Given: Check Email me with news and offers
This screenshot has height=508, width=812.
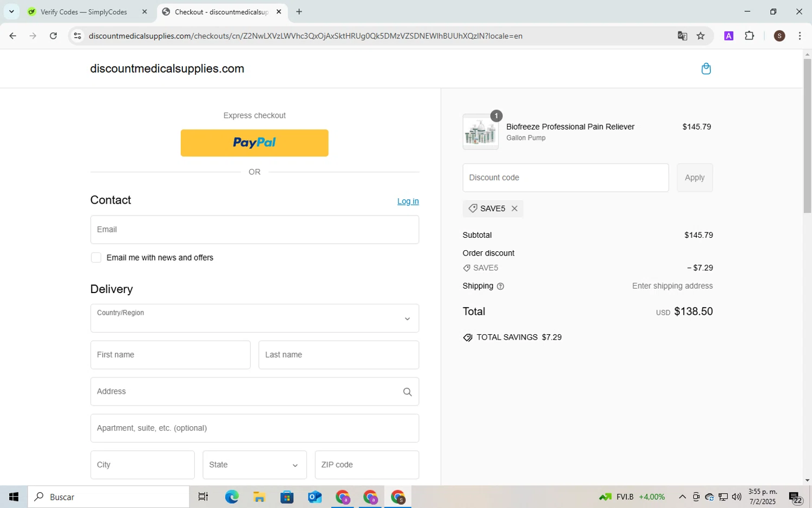Looking at the screenshot, I should pyautogui.click(x=96, y=258).
